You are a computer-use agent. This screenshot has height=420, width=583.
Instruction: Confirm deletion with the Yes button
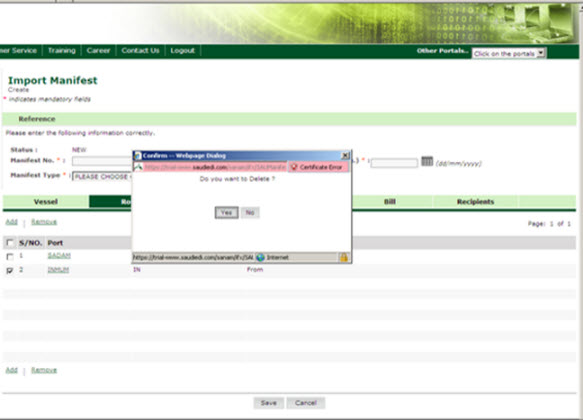(x=226, y=213)
